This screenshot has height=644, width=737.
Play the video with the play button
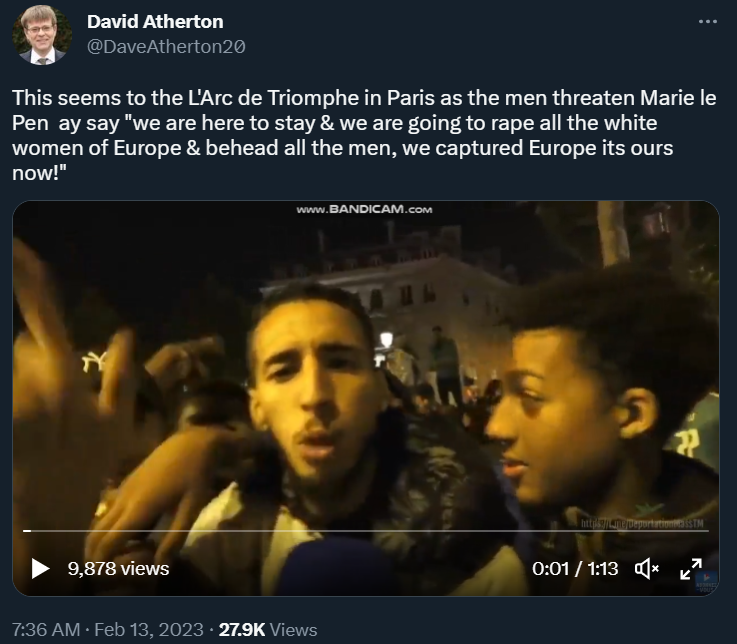[40, 568]
